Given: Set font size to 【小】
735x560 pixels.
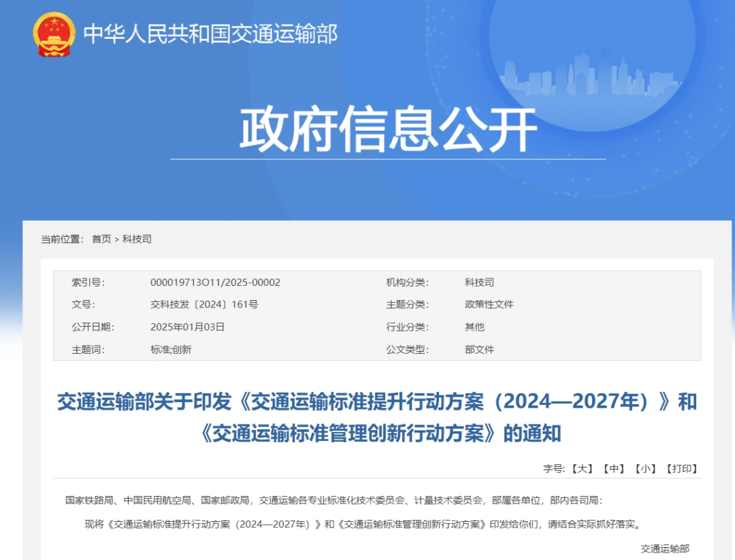Looking at the screenshot, I should point(647,468).
